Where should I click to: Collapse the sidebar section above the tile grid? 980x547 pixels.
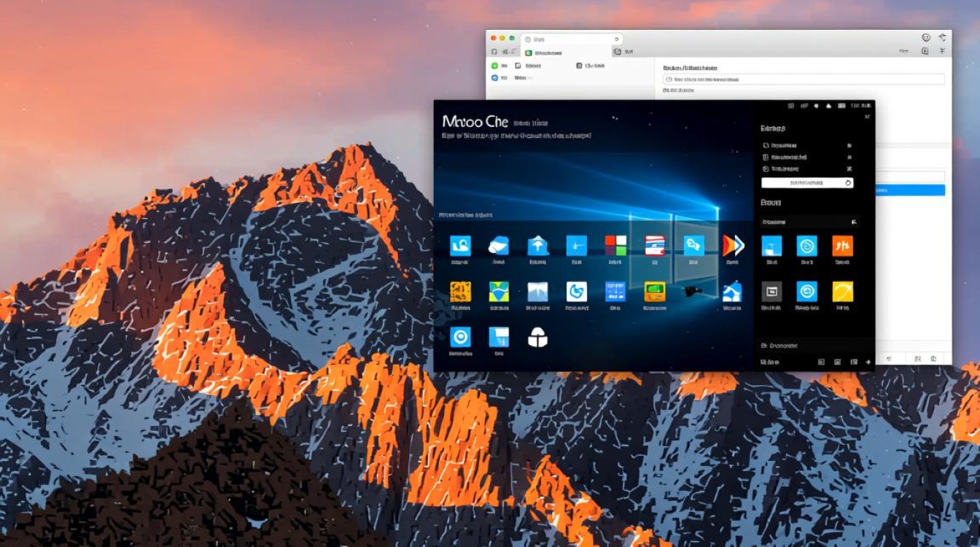point(854,222)
